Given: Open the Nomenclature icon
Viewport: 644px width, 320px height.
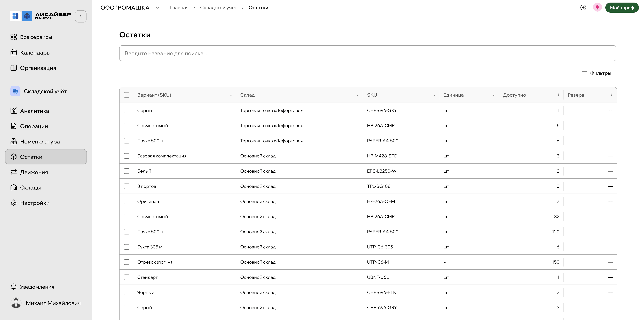Looking at the screenshot, I should 13,141.
